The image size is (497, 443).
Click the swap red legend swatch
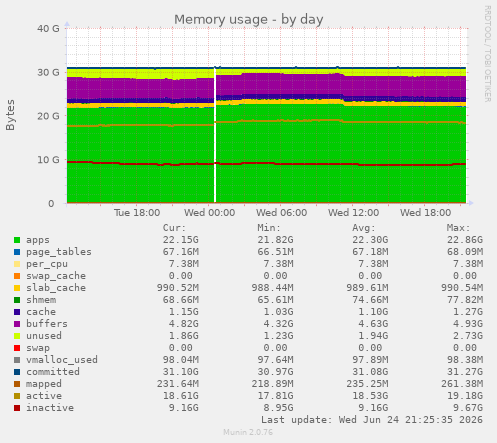click(x=17, y=348)
